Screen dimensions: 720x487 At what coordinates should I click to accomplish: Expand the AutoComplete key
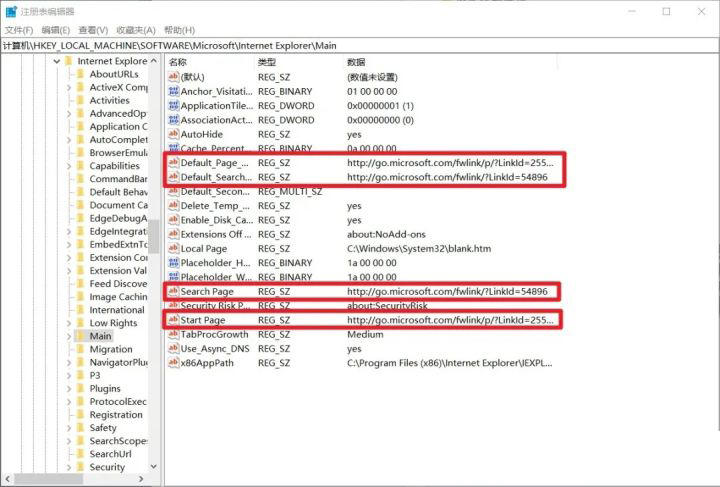[69, 140]
